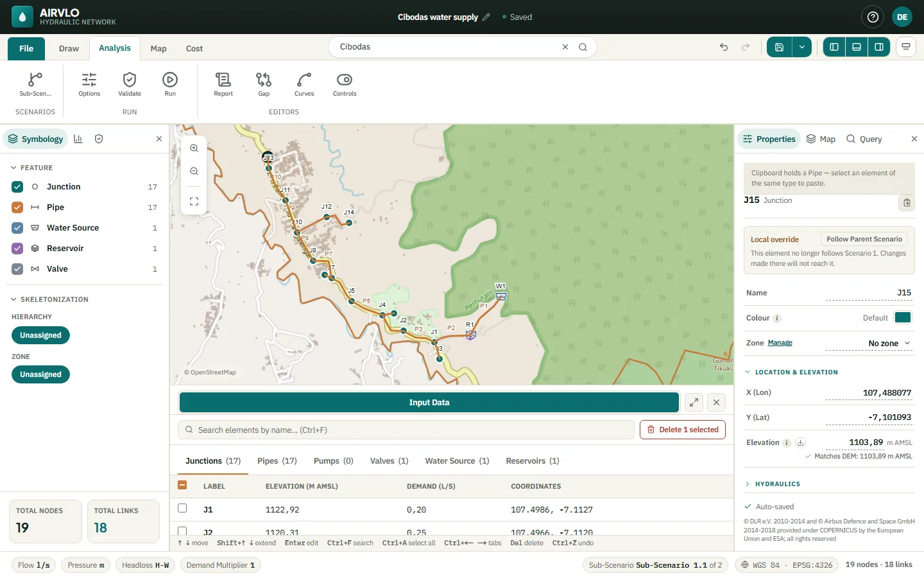Open analysis Options

89,84
